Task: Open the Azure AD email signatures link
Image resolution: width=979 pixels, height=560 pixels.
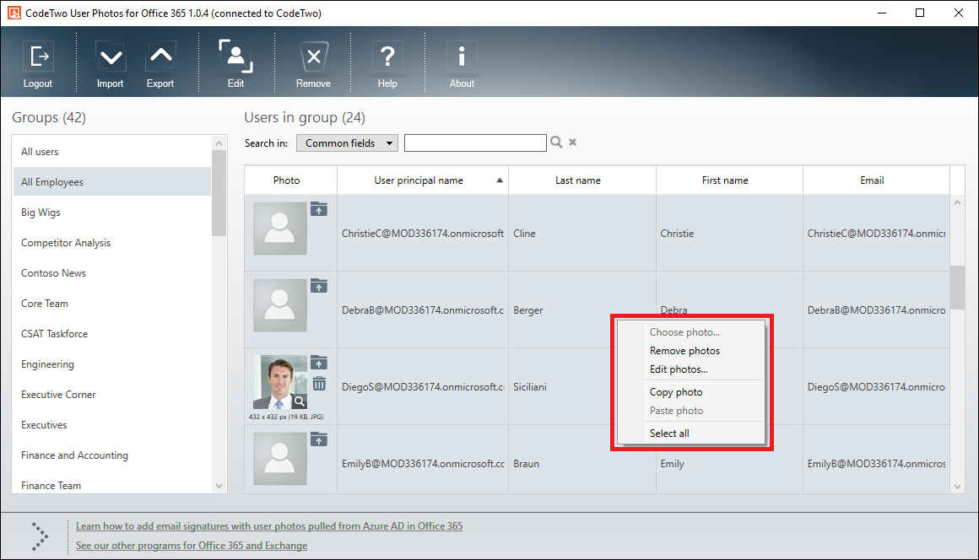Action: (269, 526)
